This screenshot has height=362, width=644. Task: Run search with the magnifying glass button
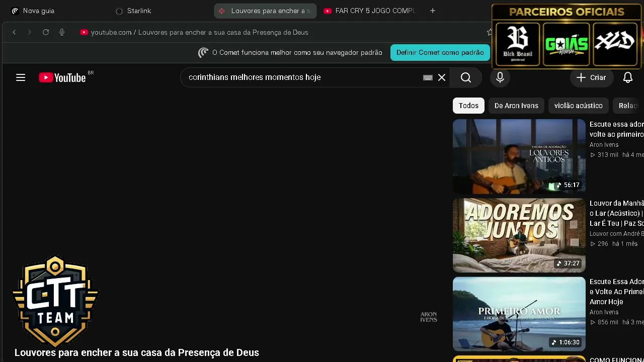pyautogui.click(x=466, y=77)
